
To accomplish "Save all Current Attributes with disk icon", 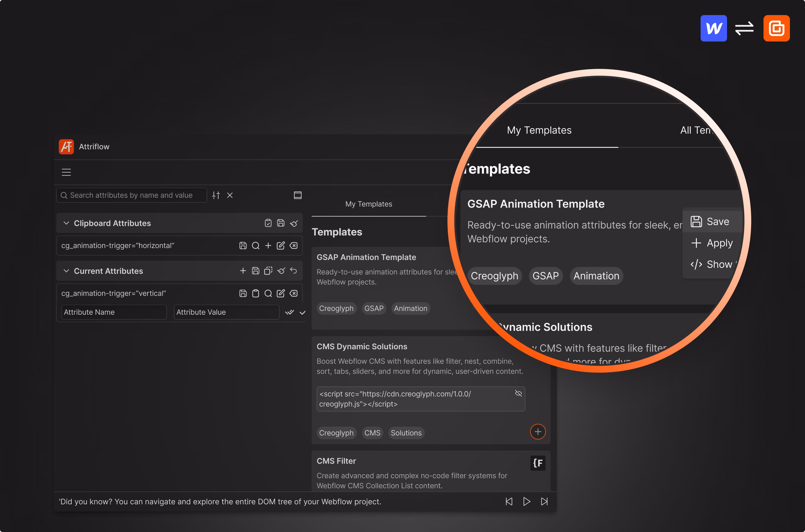I will [x=255, y=270].
